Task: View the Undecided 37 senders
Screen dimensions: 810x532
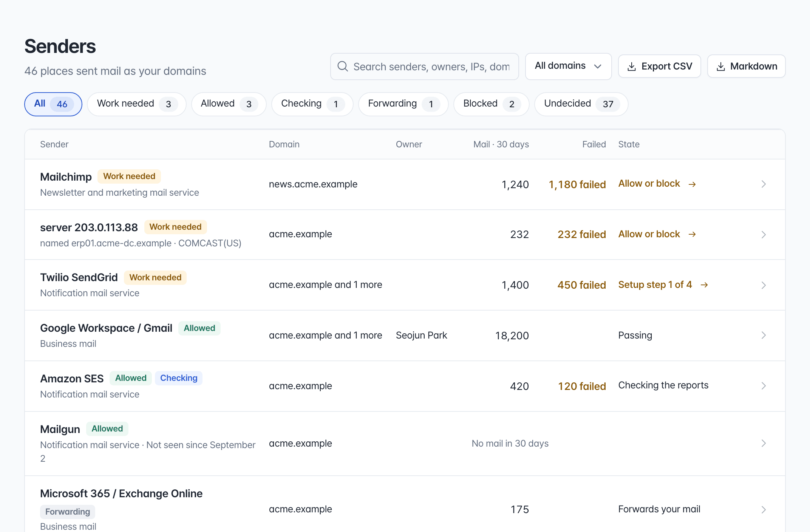Action: click(581, 104)
